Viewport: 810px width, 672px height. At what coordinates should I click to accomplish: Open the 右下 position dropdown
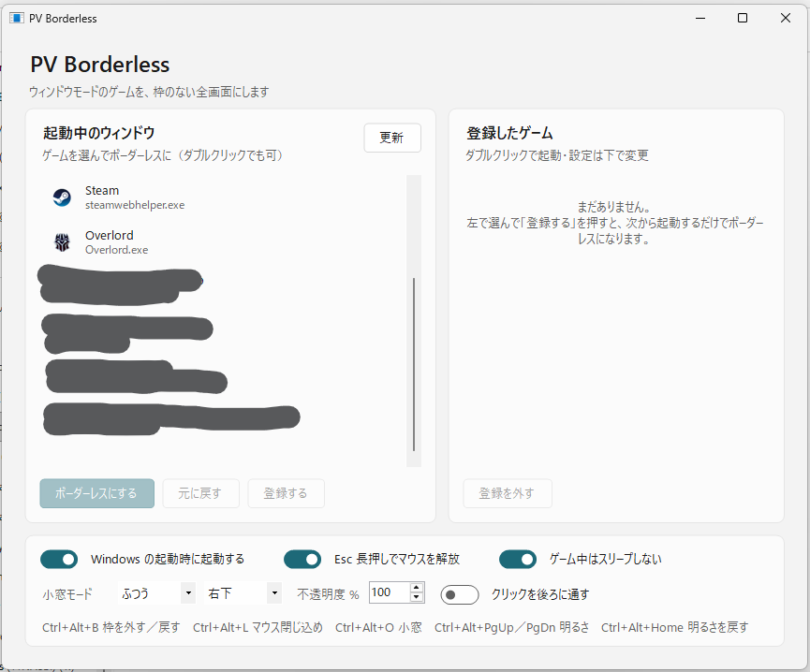243,593
